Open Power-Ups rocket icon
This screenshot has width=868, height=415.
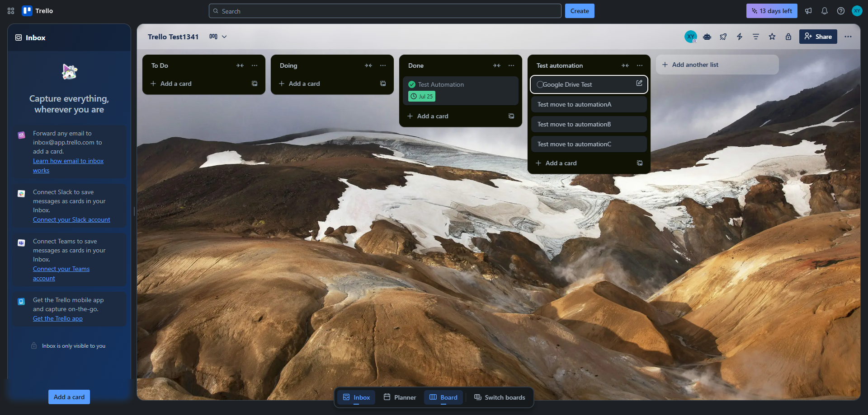click(723, 37)
